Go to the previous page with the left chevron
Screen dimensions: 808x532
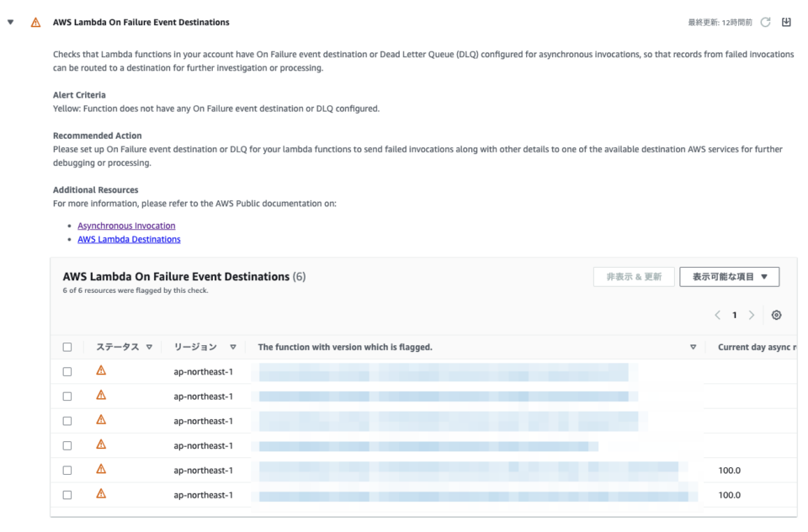(x=717, y=314)
